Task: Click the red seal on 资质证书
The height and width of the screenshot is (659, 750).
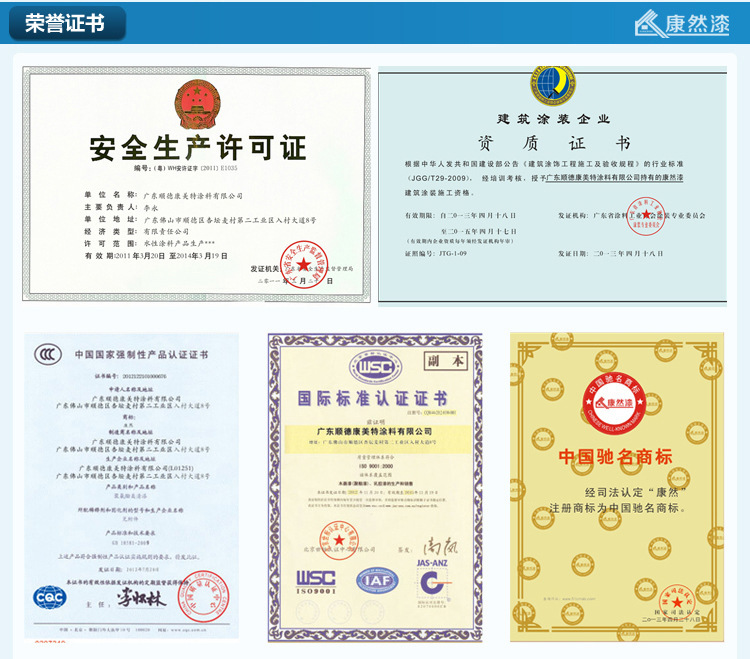Action: tap(646, 216)
